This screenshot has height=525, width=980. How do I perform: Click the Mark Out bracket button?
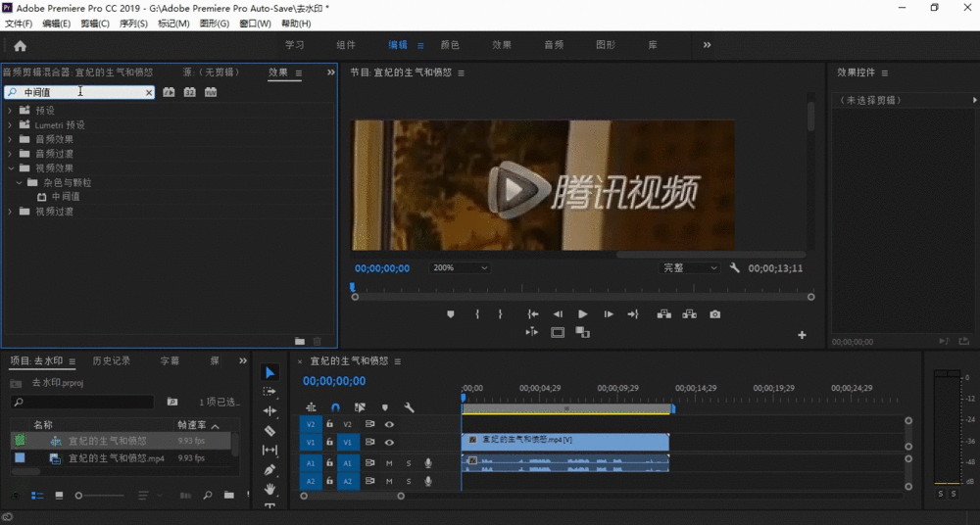(x=500, y=314)
